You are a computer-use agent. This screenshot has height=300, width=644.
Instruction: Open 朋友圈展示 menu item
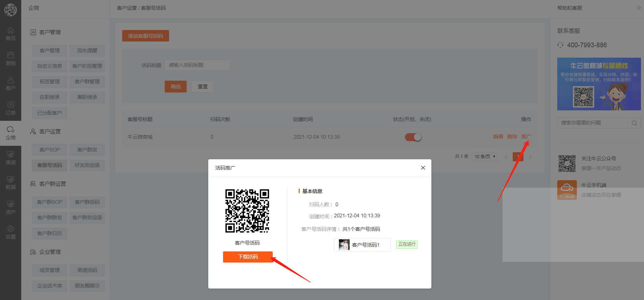tap(87, 286)
